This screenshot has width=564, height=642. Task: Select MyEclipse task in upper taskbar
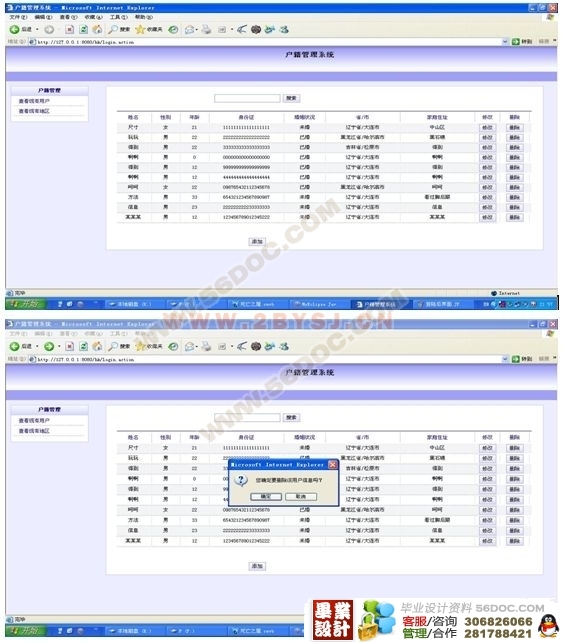[317, 304]
